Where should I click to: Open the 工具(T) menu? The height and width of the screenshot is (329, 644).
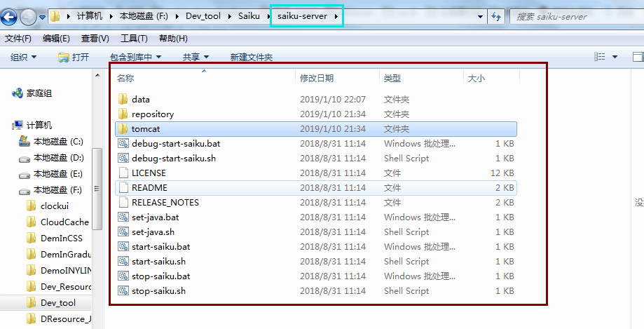pos(134,39)
